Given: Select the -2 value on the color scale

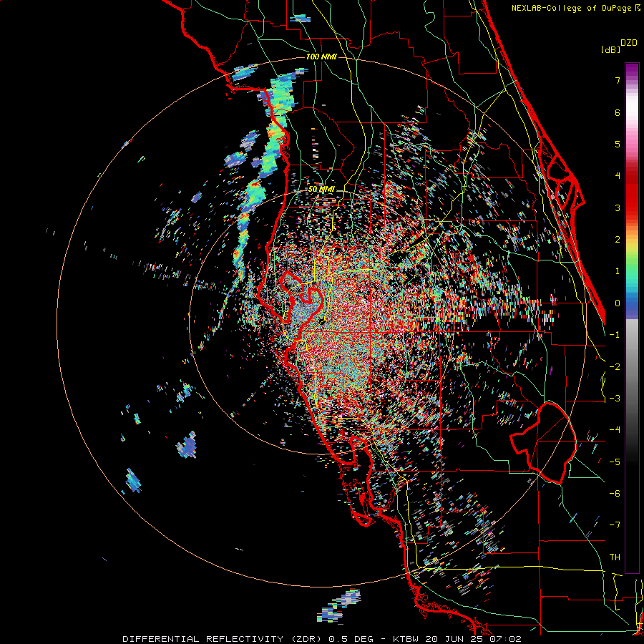Looking at the screenshot, I should pos(615,367).
